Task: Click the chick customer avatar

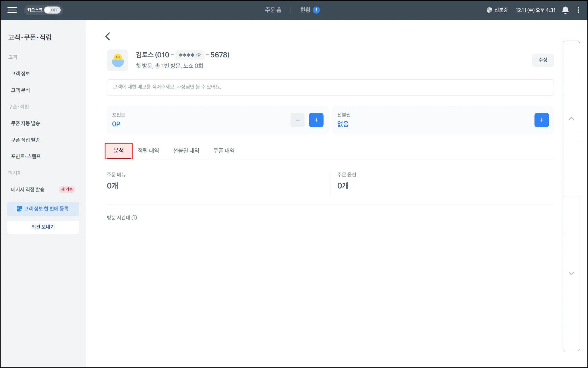Action: [117, 60]
